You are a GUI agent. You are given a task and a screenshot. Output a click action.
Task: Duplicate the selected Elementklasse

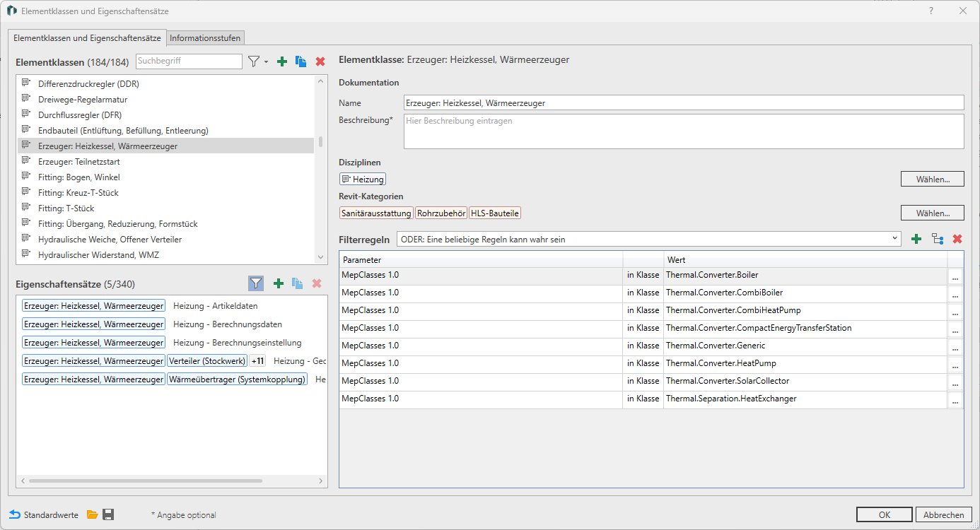(301, 61)
